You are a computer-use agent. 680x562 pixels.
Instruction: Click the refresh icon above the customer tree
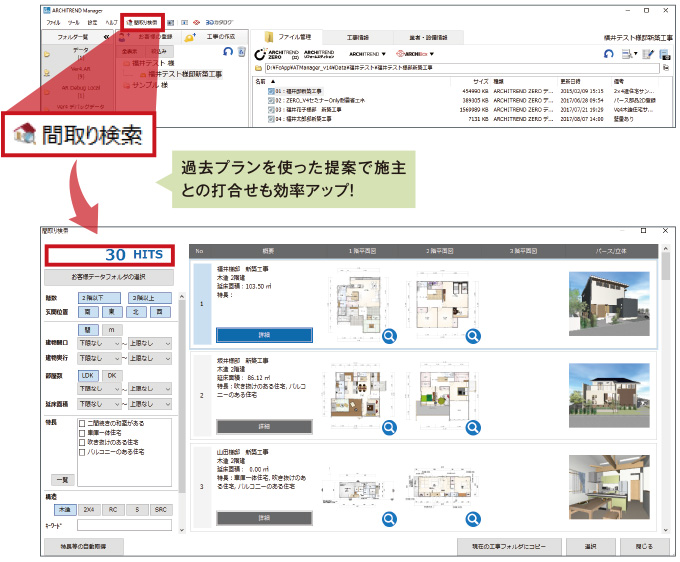(228, 51)
